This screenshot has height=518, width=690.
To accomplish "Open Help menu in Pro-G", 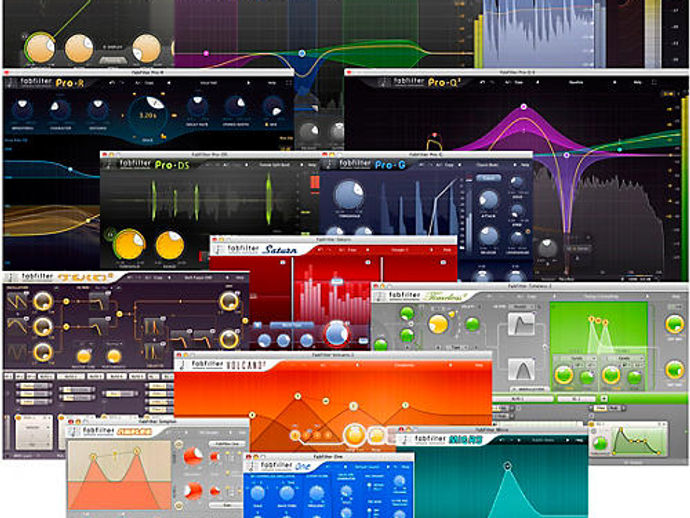I will (x=525, y=165).
